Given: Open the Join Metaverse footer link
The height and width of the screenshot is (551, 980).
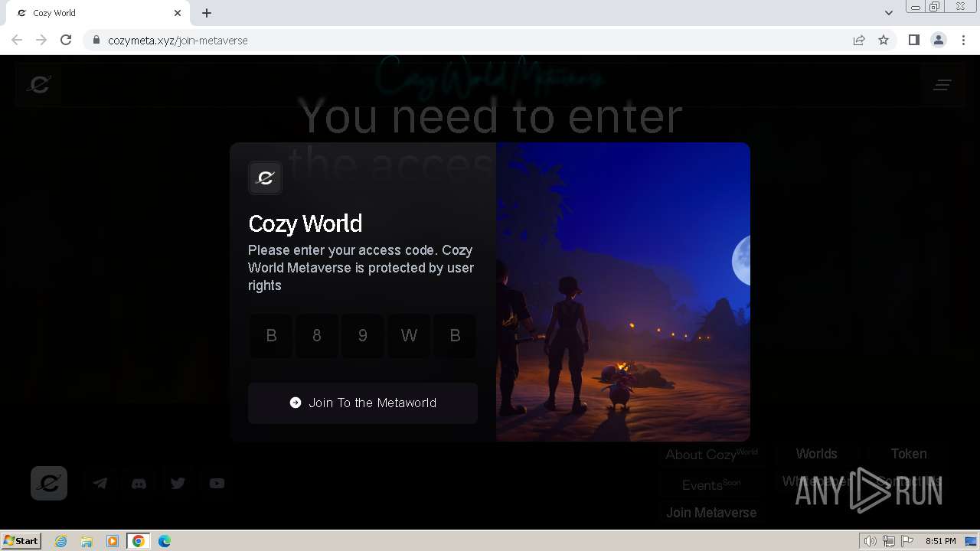Looking at the screenshot, I should (711, 513).
